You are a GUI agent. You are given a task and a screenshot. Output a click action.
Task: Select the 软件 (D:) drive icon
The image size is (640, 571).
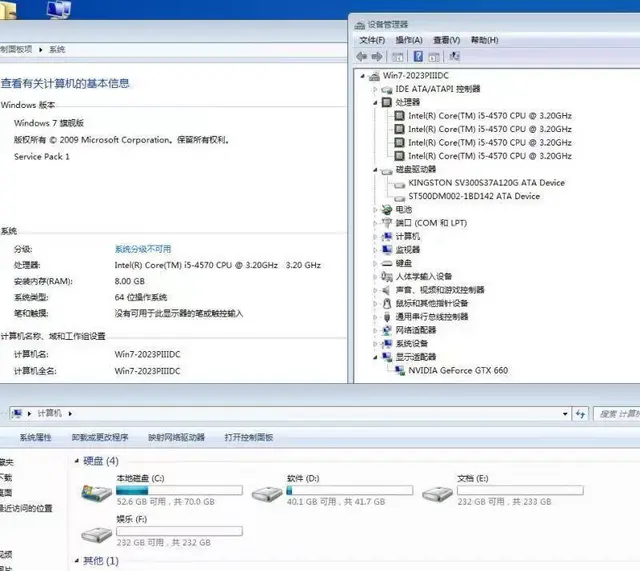[267, 494]
